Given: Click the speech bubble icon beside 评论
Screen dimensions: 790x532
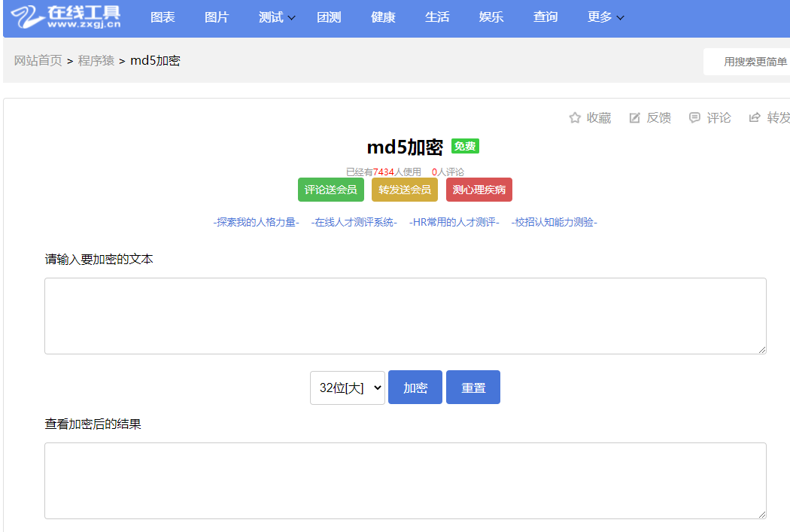Looking at the screenshot, I should (694, 118).
